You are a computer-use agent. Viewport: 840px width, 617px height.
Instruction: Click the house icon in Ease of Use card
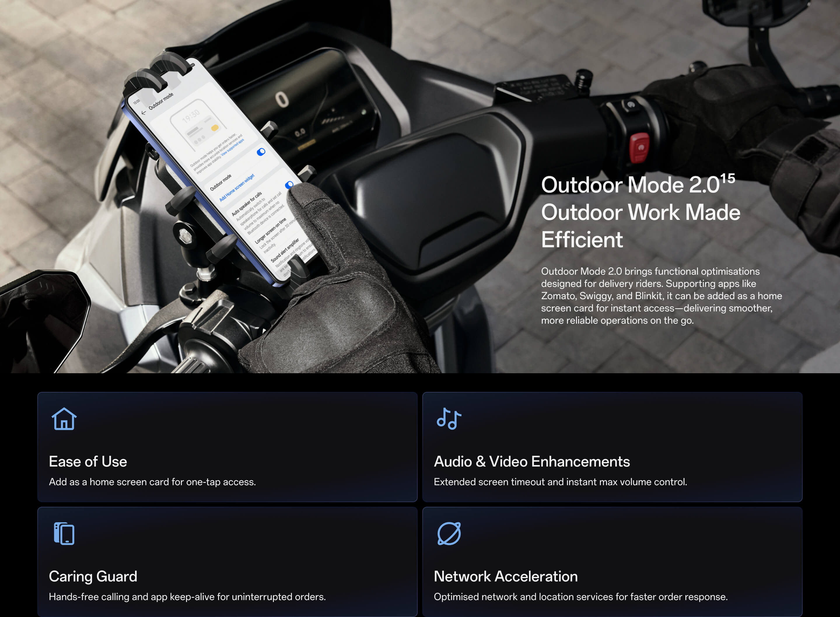pyautogui.click(x=64, y=419)
